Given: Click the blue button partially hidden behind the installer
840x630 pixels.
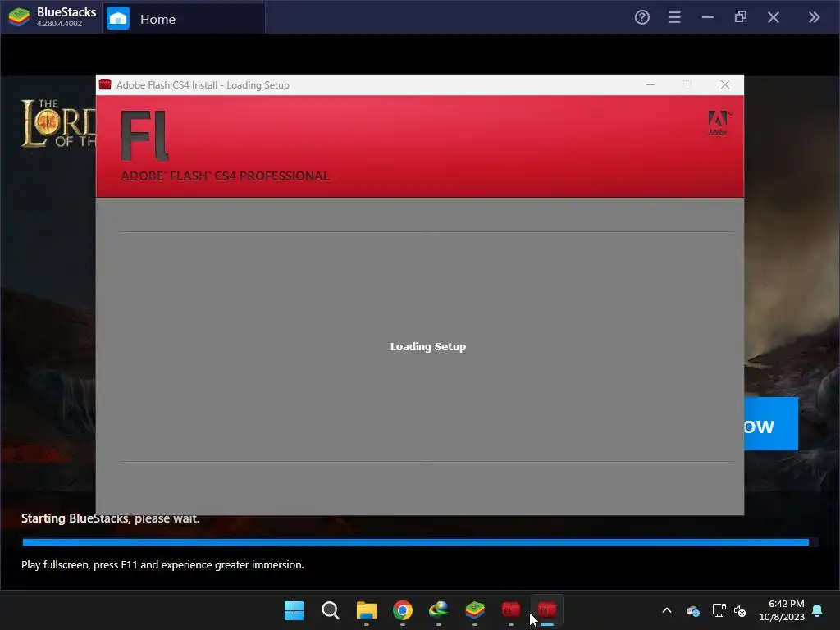Looking at the screenshot, I should (771, 424).
